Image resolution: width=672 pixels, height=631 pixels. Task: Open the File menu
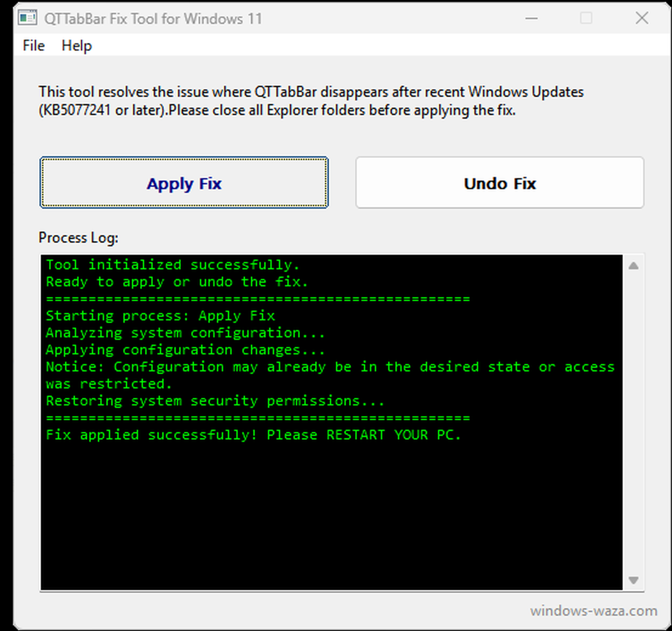click(x=34, y=46)
